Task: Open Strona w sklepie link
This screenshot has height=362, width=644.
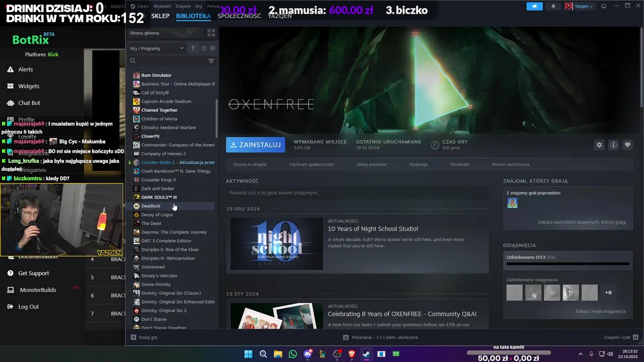Action: [x=250, y=164]
